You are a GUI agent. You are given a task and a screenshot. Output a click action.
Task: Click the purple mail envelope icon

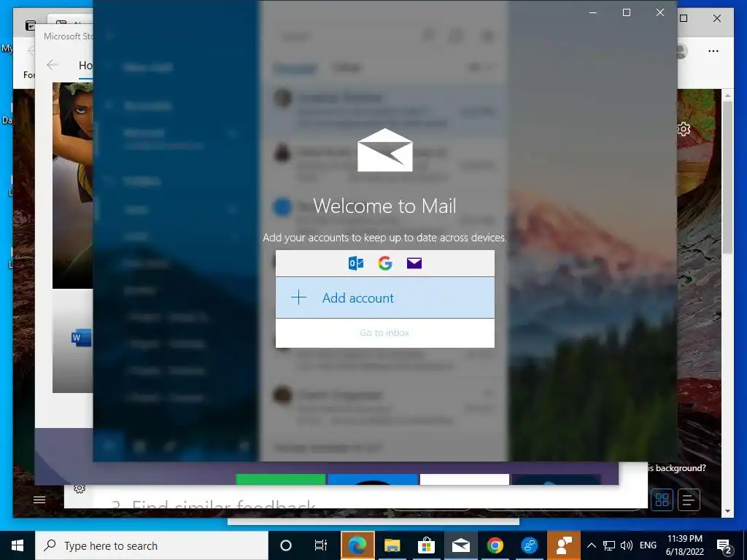click(414, 262)
